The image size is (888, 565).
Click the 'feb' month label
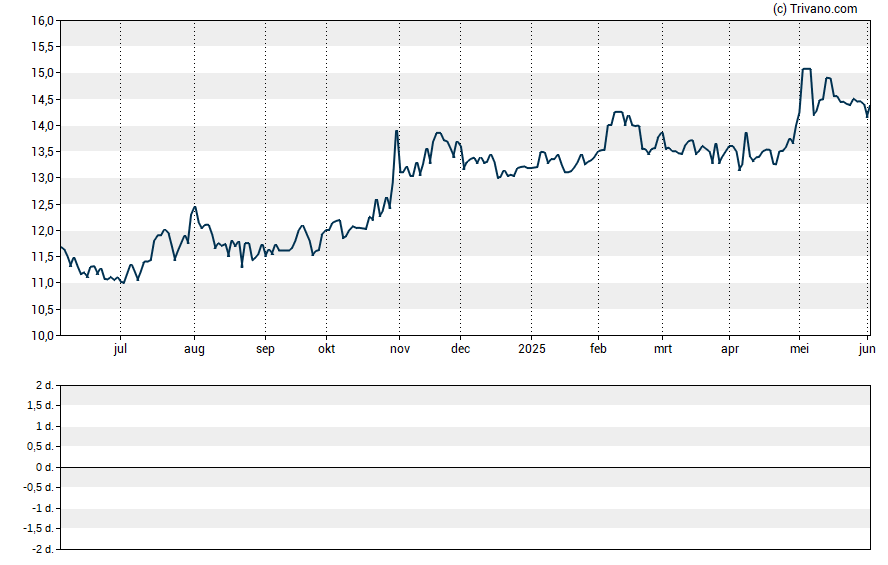point(598,349)
